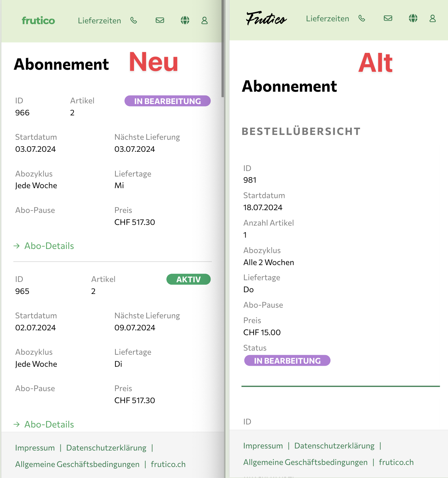Click the envelope mail icon in the new header

pos(160,21)
